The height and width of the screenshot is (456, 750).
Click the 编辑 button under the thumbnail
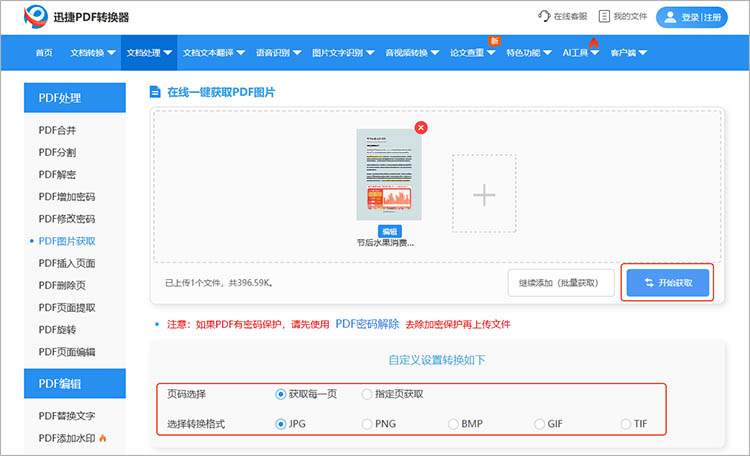pyautogui.click(x=389, y=231)
